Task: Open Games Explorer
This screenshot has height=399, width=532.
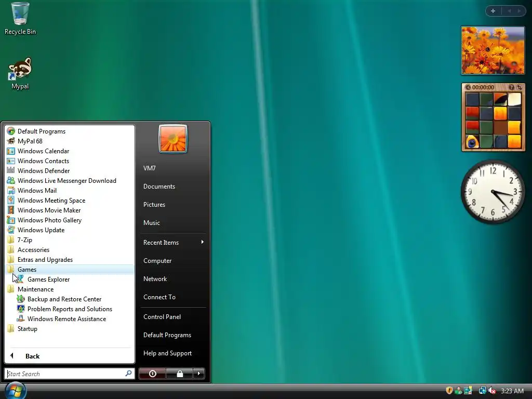Action: (70, 279)
